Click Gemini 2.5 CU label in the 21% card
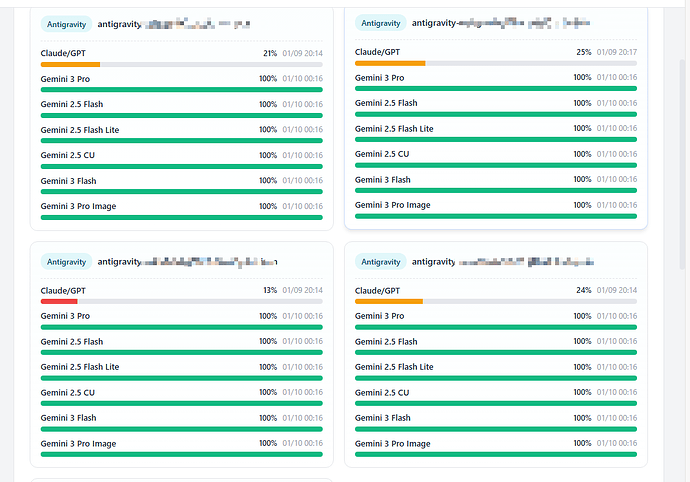 [x=67, y=155]
